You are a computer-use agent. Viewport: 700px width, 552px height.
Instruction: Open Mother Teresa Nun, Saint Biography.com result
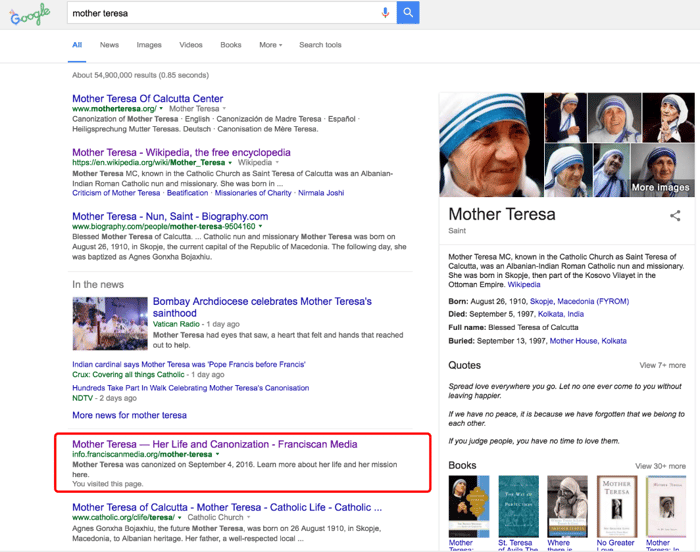170,217
